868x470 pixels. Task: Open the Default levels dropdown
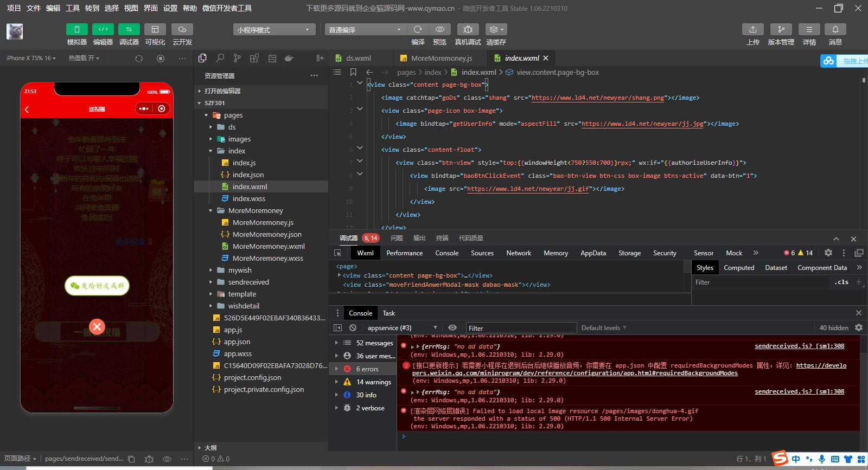tap(603, 328)
